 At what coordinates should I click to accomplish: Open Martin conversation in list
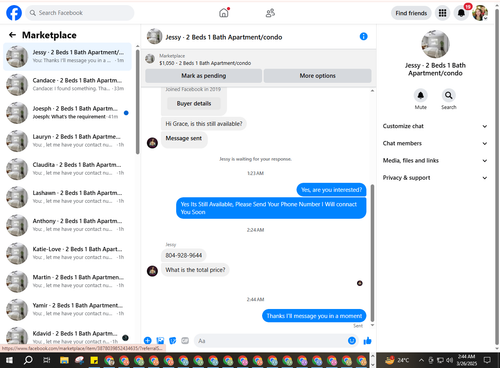[68, 281]
